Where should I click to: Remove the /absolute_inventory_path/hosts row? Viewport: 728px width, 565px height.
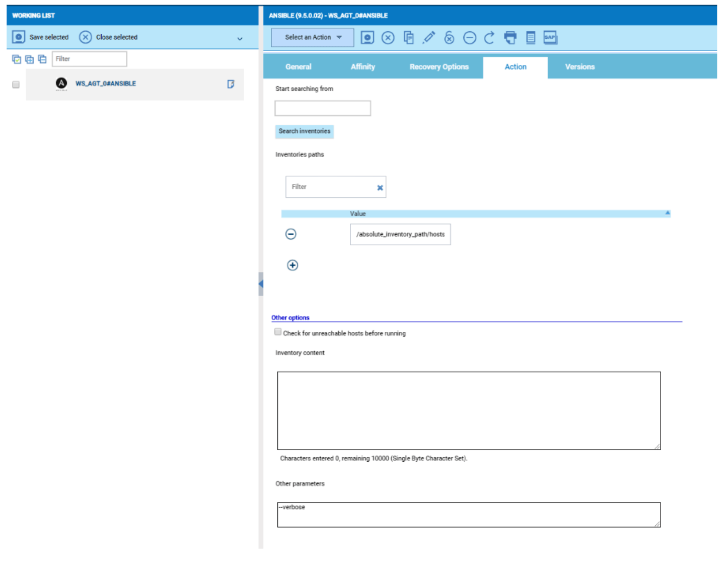tap(291, 234)
